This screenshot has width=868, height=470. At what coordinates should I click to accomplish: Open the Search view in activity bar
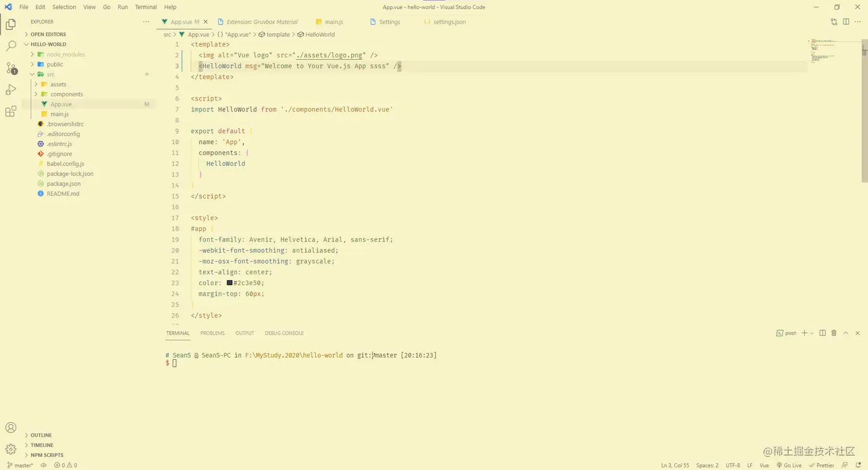coord(11,46)
